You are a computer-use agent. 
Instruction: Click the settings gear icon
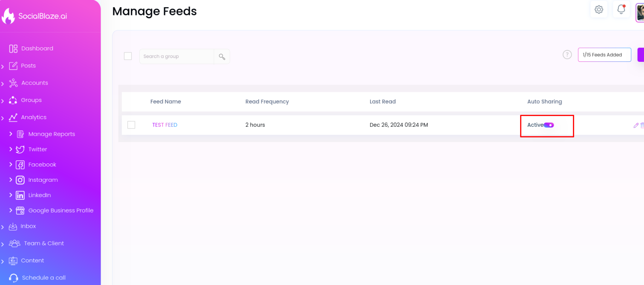click(599, 9)
